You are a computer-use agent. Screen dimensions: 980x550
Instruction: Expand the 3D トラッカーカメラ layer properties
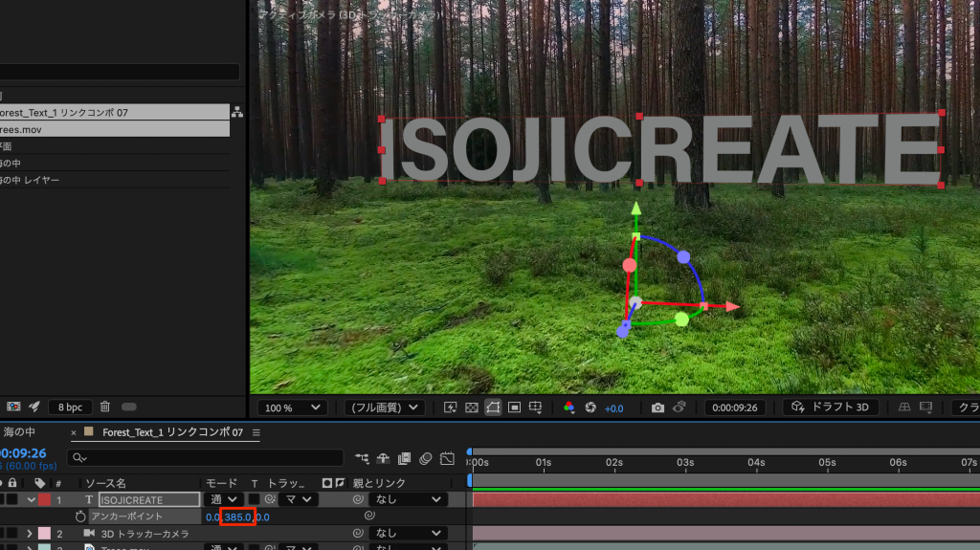29,533
